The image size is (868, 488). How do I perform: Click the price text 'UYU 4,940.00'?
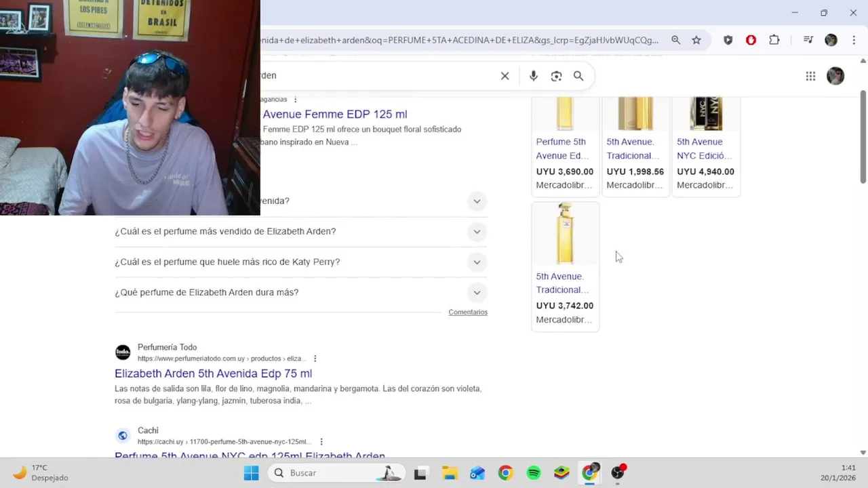coord(705,172)
